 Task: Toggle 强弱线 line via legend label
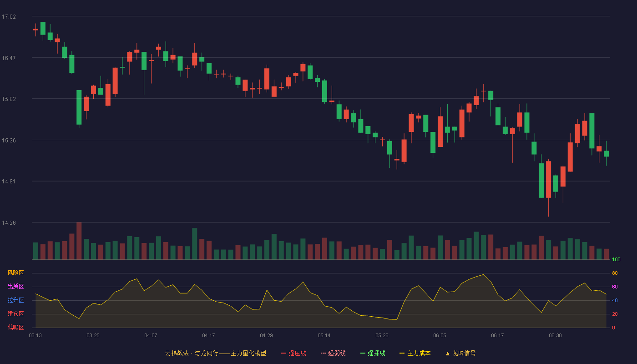(x=337, y=353)
